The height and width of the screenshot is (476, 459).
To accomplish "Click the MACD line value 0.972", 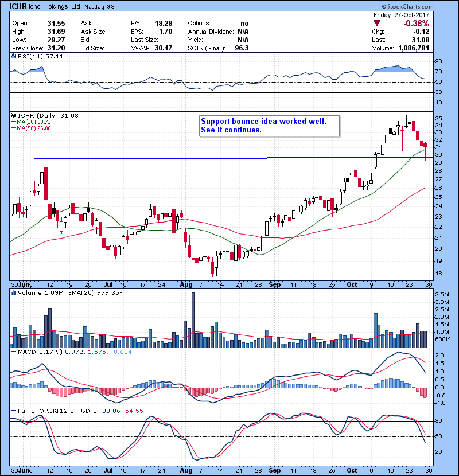I will point(74,352).
